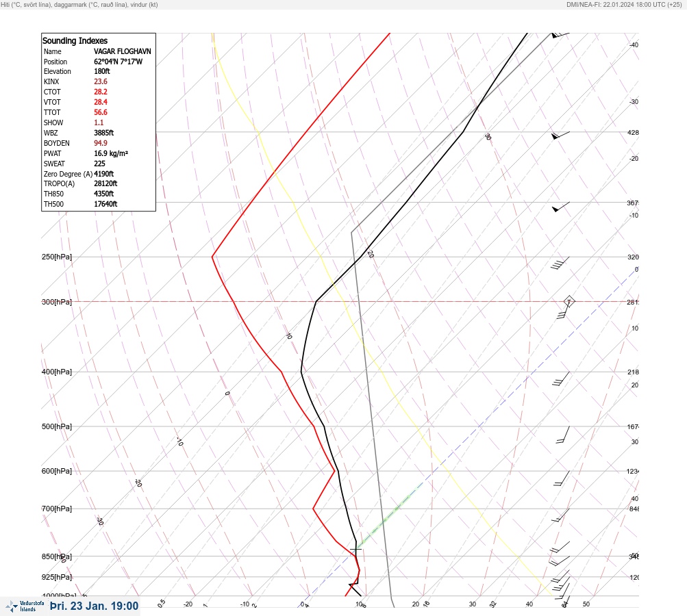Select the VTOT value 28.4
Viewport: 687px width, 616px height.
(100, 102)
